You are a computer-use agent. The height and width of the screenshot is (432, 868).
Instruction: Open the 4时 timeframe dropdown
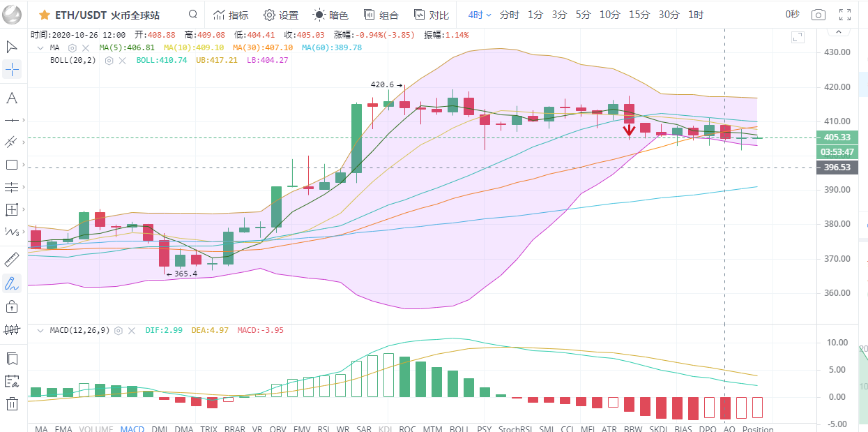tap(480, 15)
